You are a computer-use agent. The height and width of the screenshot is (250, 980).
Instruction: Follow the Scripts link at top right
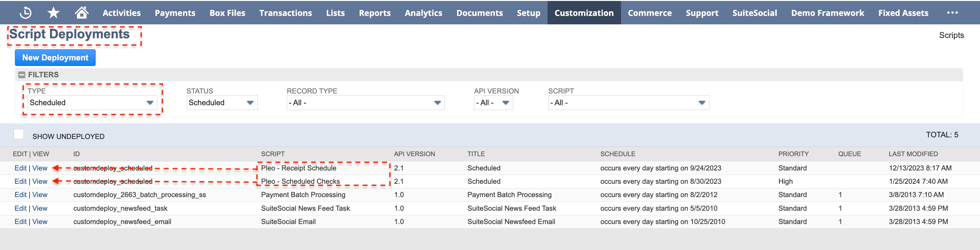click(x=951, y=35)
